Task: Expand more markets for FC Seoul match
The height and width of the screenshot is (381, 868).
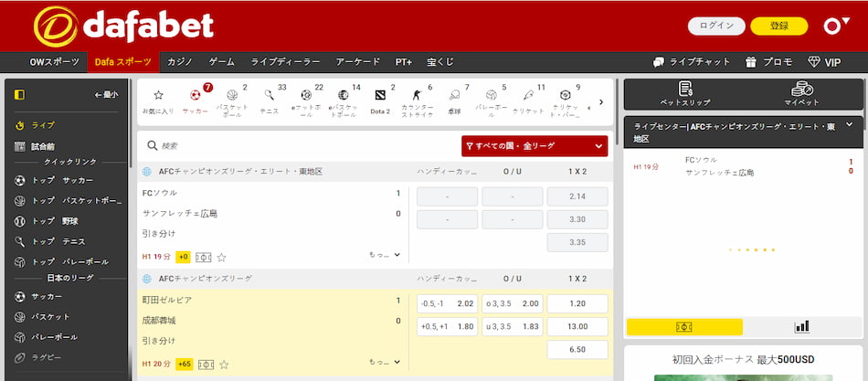Action: (x=385, y=255)
